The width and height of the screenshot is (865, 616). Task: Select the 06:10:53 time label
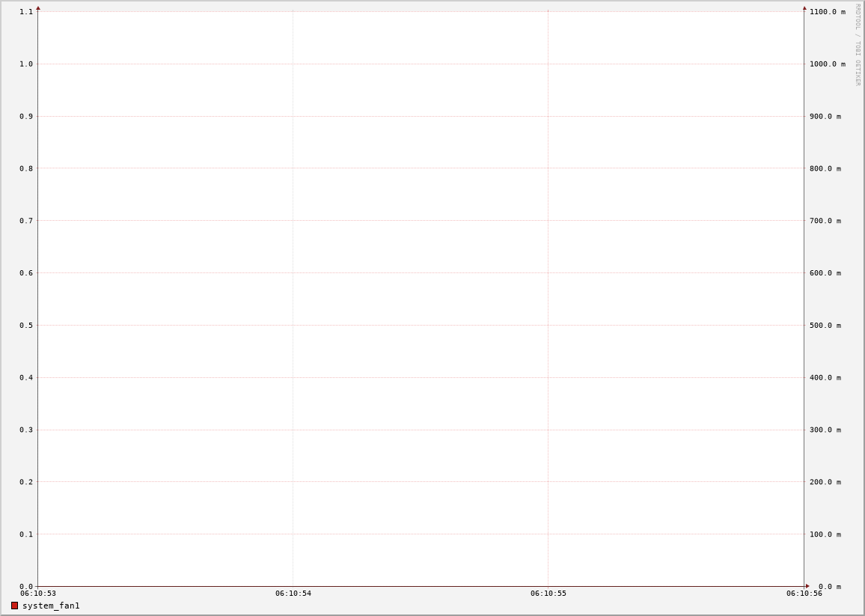tap(38, 594)
